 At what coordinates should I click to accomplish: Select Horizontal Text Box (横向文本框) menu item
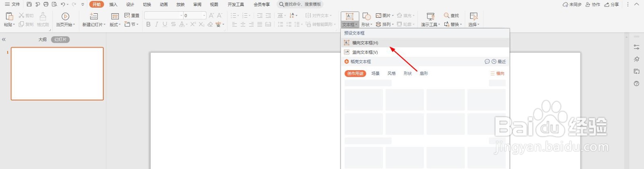point(425,43)
